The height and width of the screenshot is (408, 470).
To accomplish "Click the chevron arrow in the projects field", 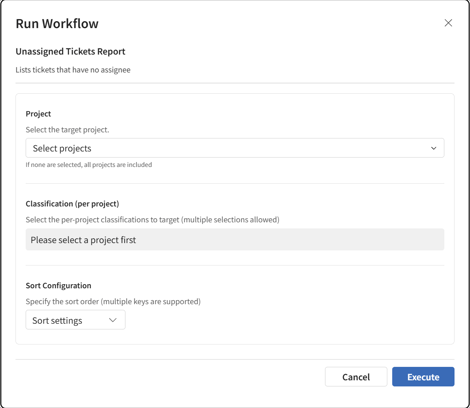I will coord(433,148).
